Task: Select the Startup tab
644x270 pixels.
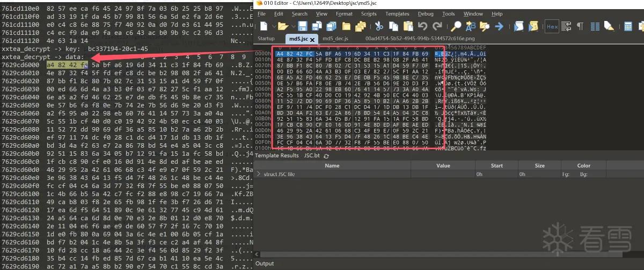Action: [266, 39]
